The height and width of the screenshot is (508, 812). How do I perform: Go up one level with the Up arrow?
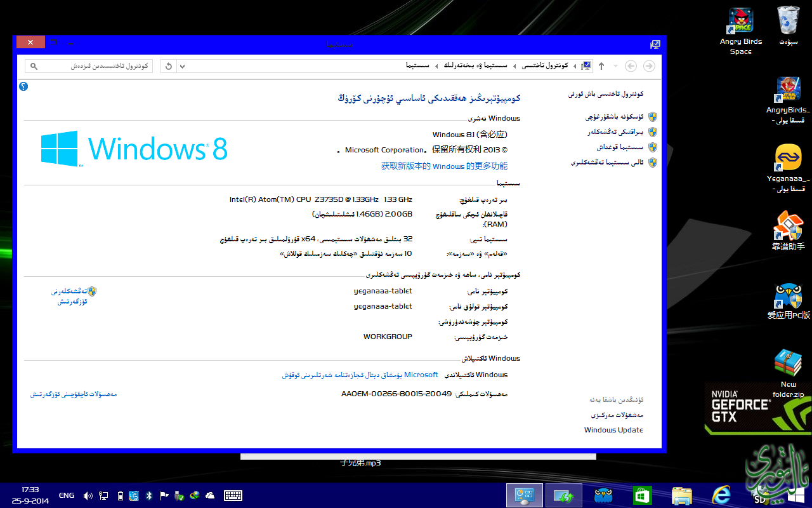(x=601, y=66)
